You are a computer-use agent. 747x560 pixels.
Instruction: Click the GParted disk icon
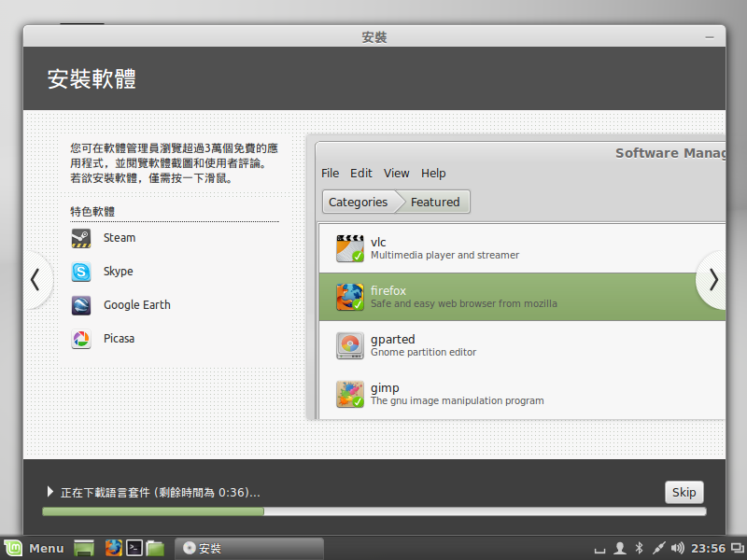[x=350, y=345]
